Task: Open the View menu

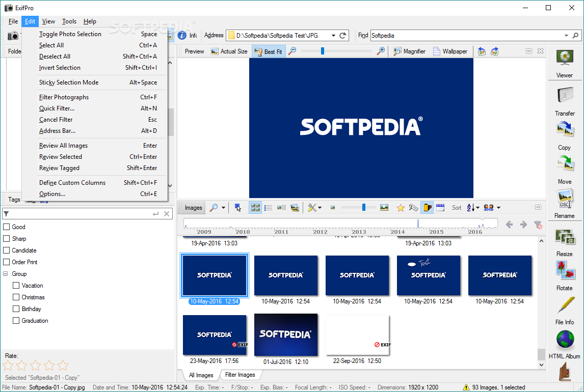Action: (48, 21)
